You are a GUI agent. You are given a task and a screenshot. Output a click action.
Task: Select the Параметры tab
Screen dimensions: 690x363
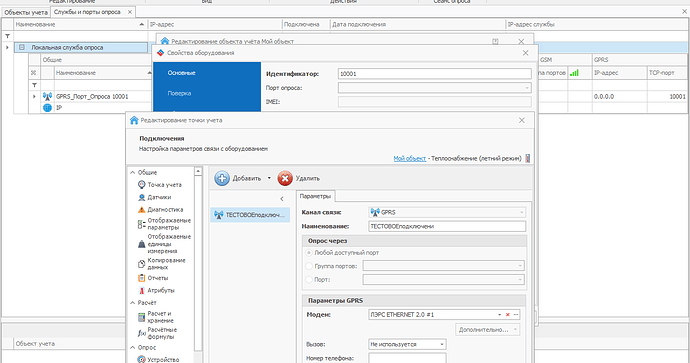click(315, 196)
